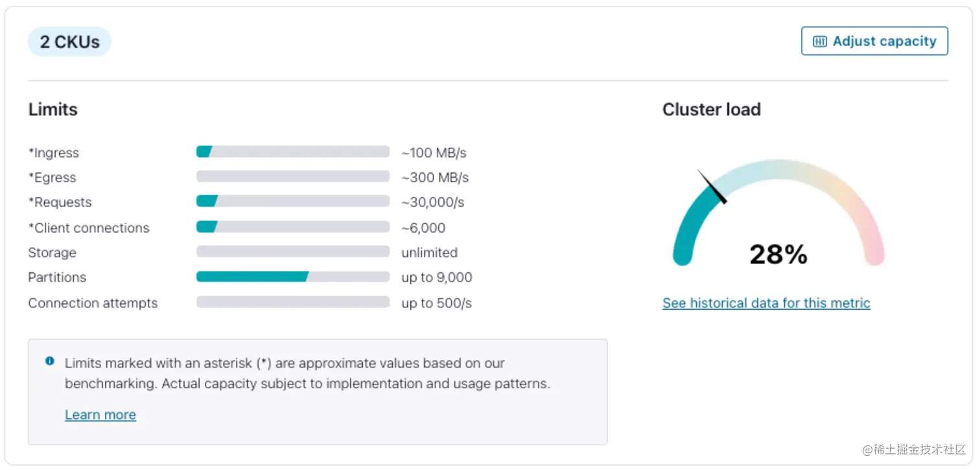Screen dimensions: 980x470
Task: Click the Ingress usage bar
Action: 292,151
